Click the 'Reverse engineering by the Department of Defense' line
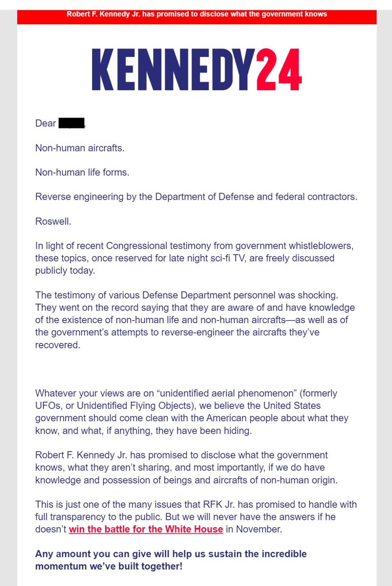392x586 pixels. coord(196,197)
